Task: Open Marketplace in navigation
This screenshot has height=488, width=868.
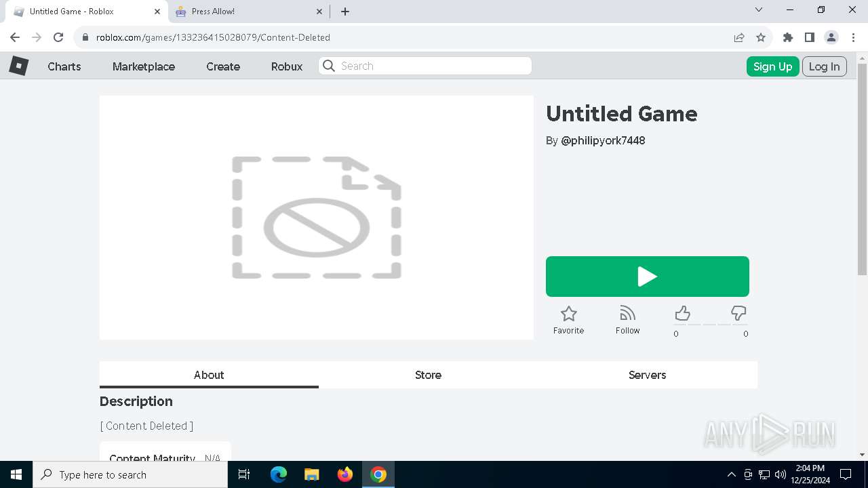Action: coord(144,66)
